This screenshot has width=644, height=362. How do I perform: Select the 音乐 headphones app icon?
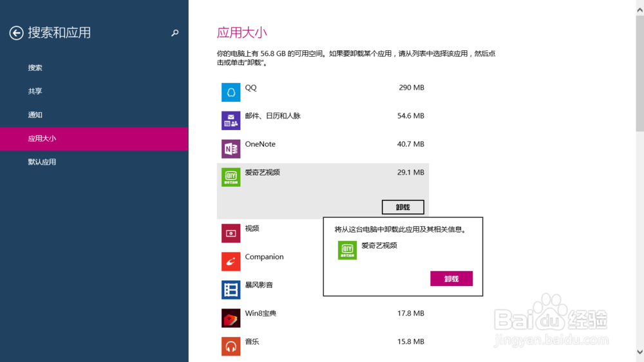(231, 347)
